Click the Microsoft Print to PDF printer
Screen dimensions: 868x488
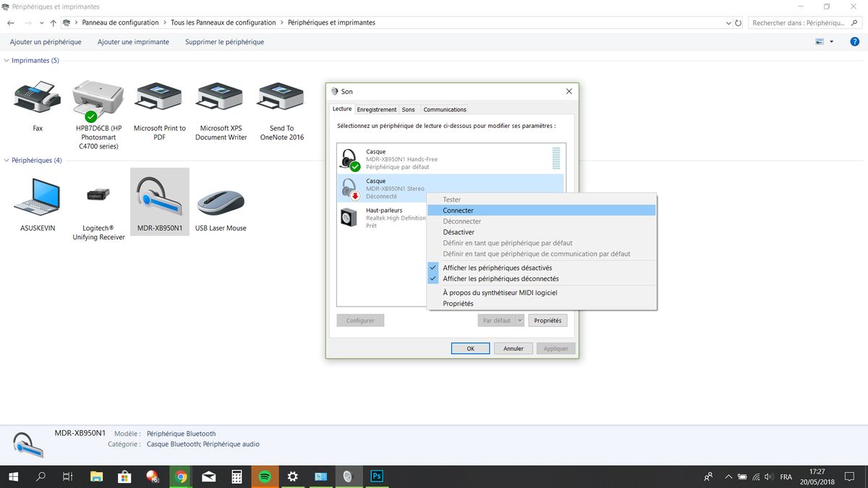(159, 98)
